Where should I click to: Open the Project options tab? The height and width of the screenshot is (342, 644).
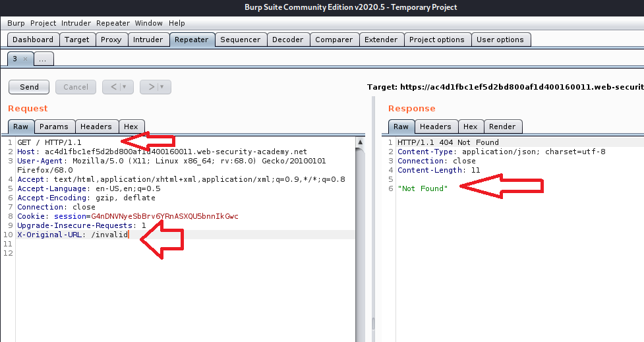click(436, 40)
